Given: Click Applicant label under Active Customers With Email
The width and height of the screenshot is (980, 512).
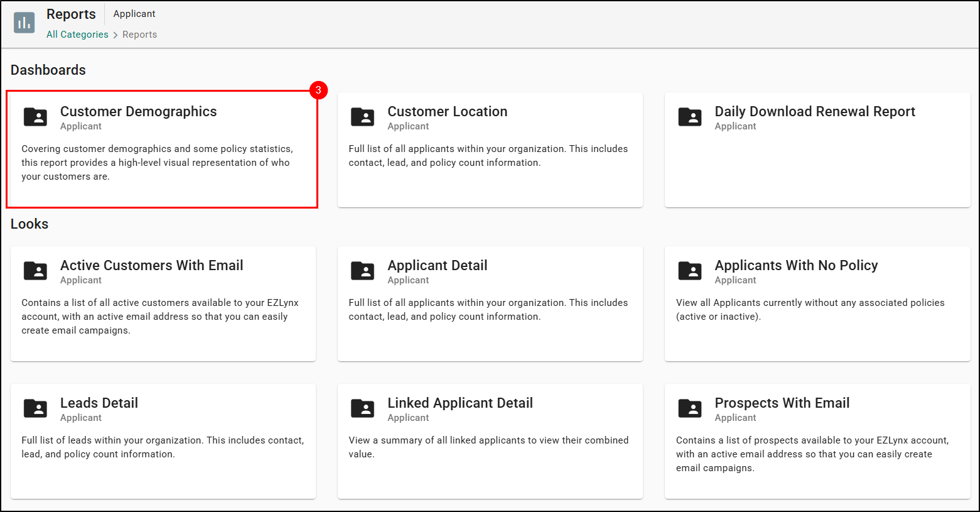Looking at the screenshot, I should click(81, 280).
